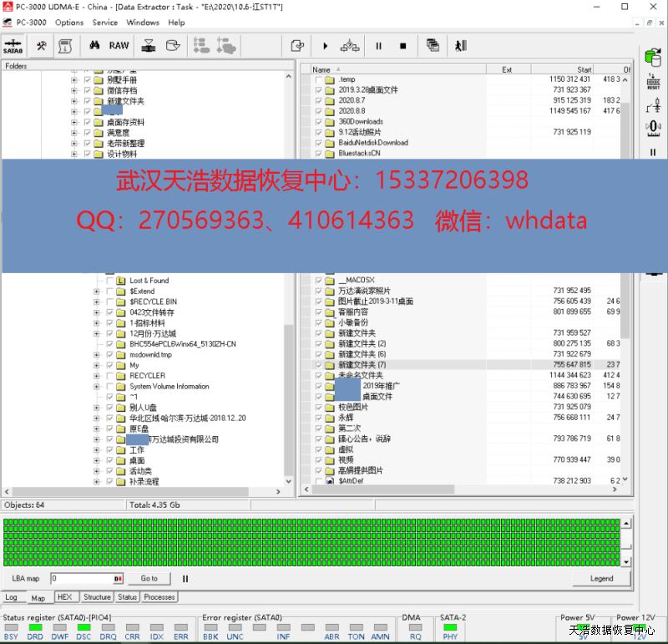Click the Go to button

[149, 578]
